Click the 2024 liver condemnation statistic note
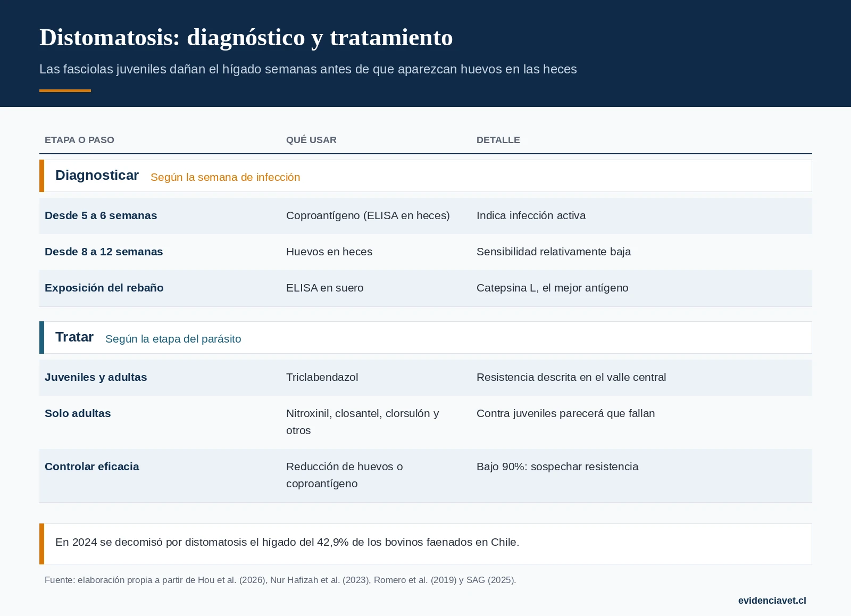851x616 pixels. point(425,544)
